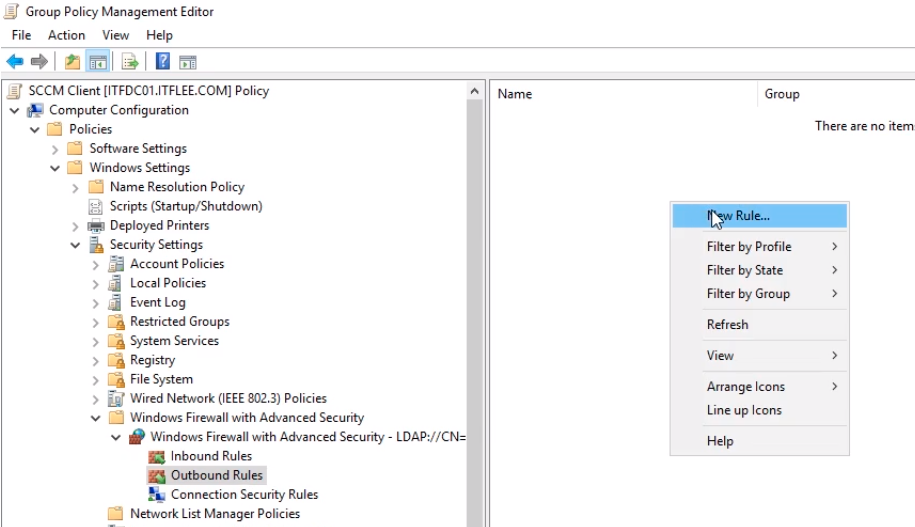Click the Restricted Groups locked folder icon
The height and width of the screenshot is (527, 915).
[117, 322]
